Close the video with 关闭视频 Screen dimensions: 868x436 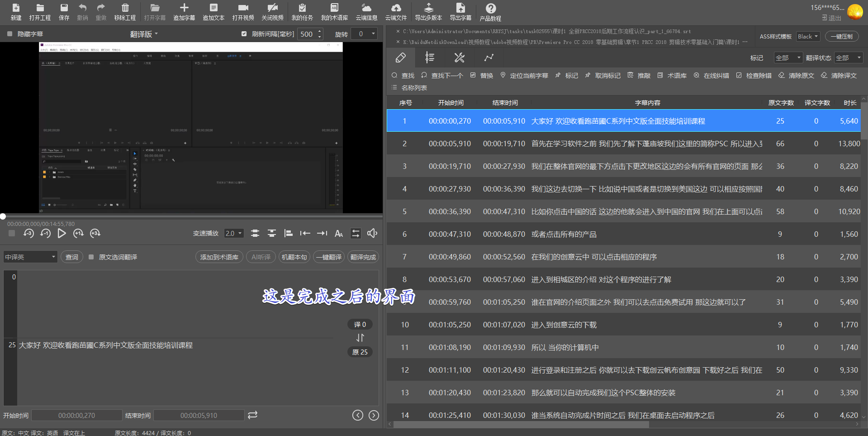272,12
